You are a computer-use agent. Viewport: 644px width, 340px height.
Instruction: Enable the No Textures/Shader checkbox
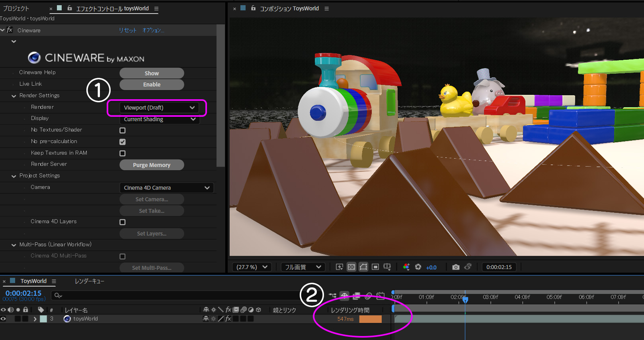coord(123,130)
